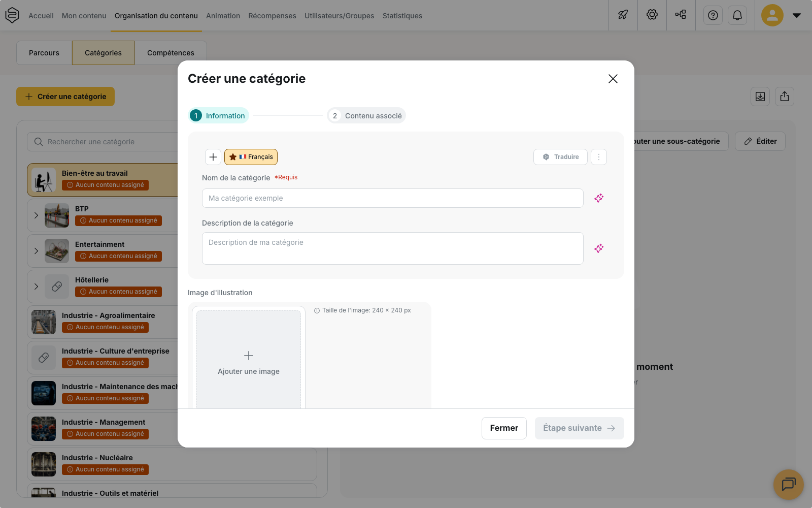
Task: Open Utilisateurs/Groupes menu
Action: click(x=340, y=16)
